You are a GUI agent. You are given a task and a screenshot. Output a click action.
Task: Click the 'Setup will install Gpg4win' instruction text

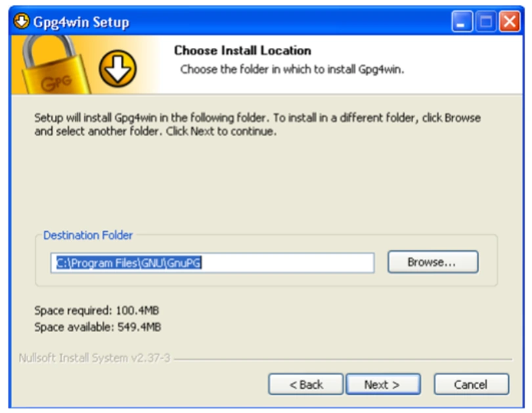point(257,125)
